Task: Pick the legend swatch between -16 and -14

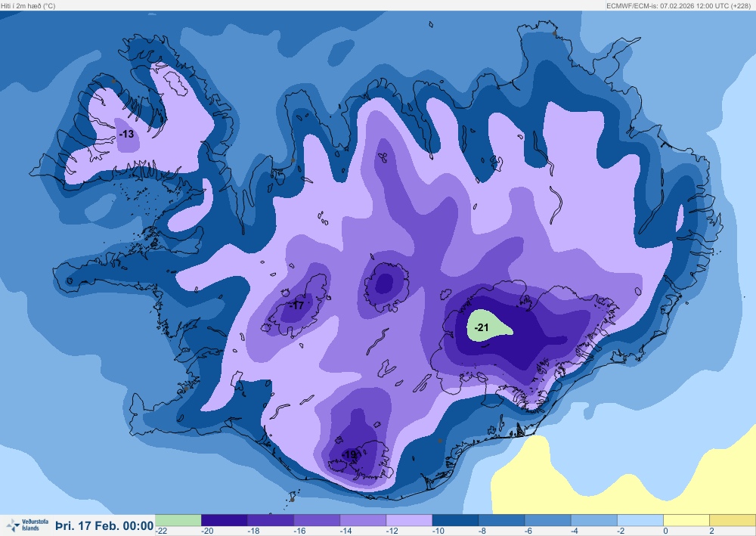Action: [317, 520]
